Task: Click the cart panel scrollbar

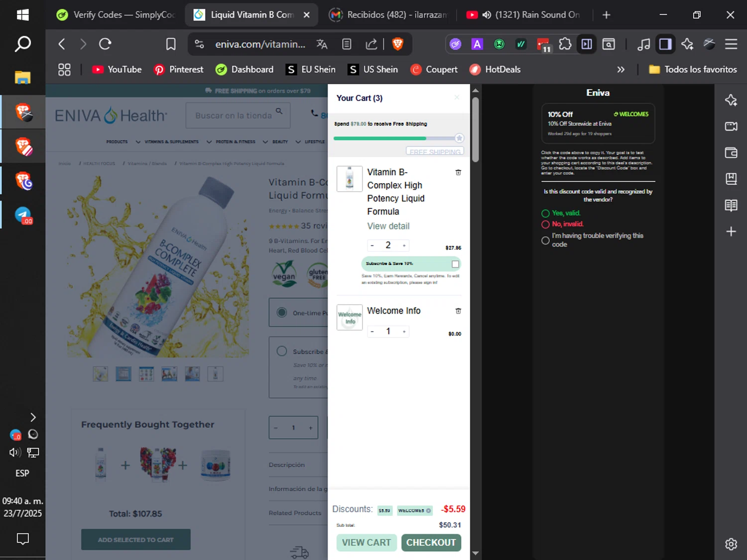Action: click(x=476, y=129)
